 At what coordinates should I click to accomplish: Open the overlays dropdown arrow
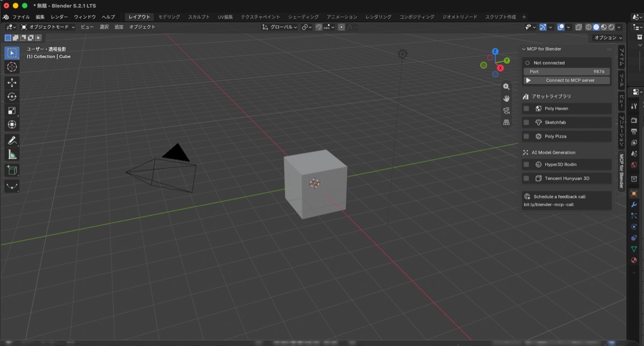(x=568, y=27)
